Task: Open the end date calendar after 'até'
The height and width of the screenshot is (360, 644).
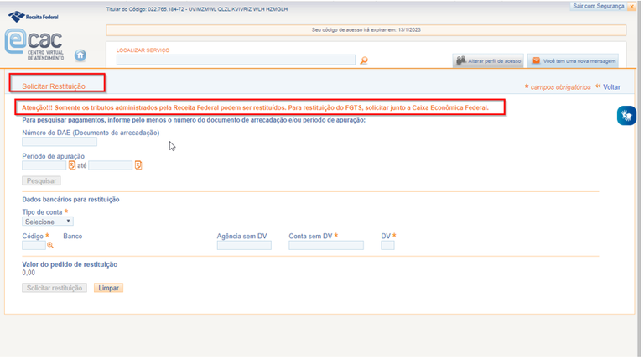Action: (x=138, y=165)
